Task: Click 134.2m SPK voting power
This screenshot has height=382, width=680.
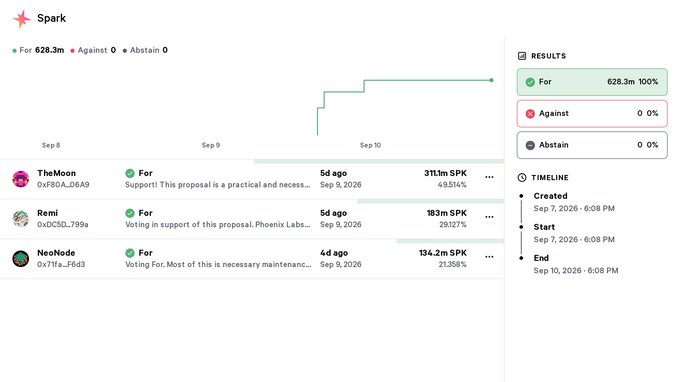Action: pos(443,253)
